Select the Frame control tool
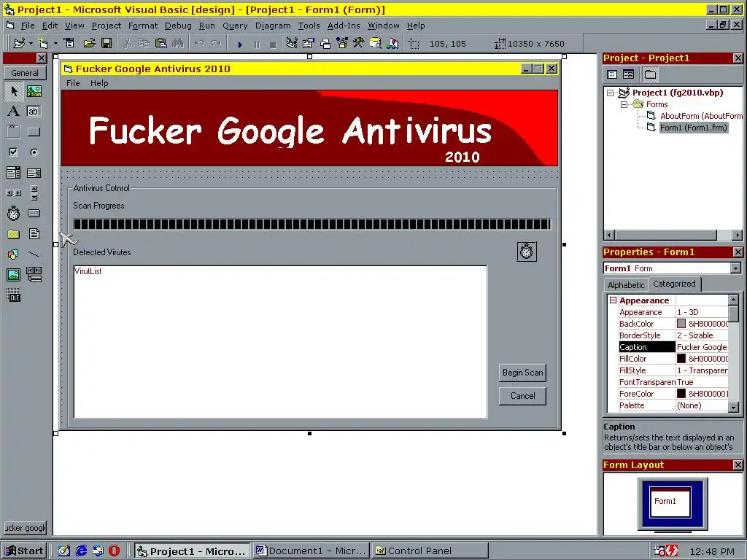Screen dimensions: 747x560 (x=14, y=132)
